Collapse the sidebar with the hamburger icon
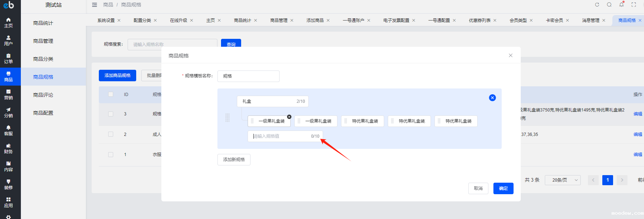 (x=95, y=5)
